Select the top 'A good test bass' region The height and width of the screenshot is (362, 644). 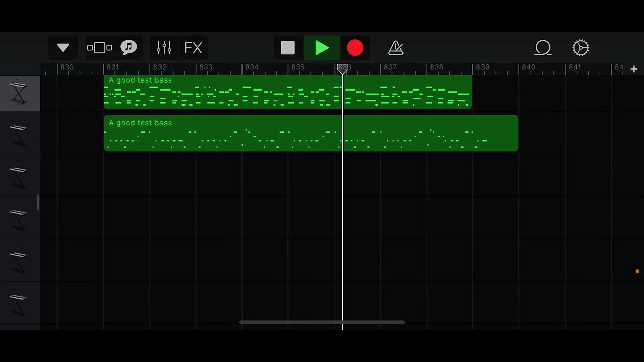[288, 92]
